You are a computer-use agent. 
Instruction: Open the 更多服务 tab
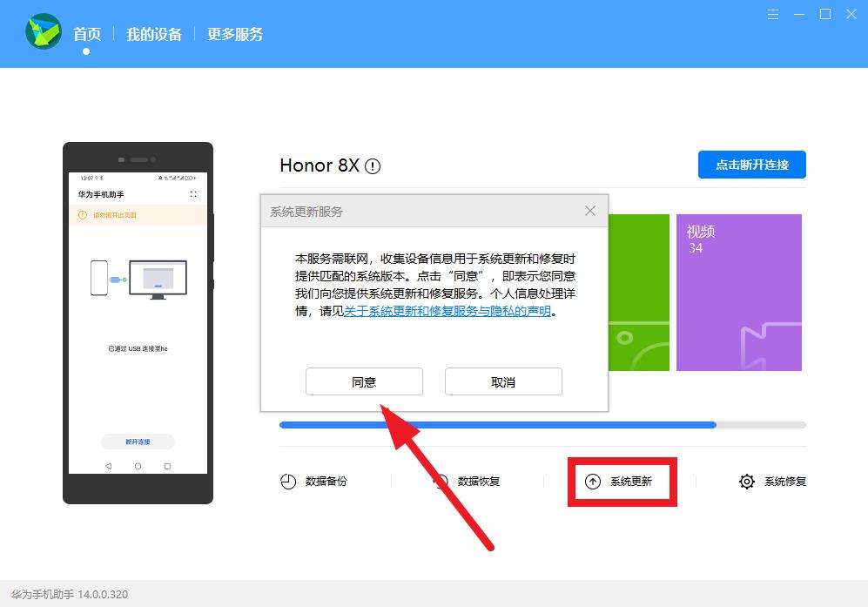tap(235, 34)
